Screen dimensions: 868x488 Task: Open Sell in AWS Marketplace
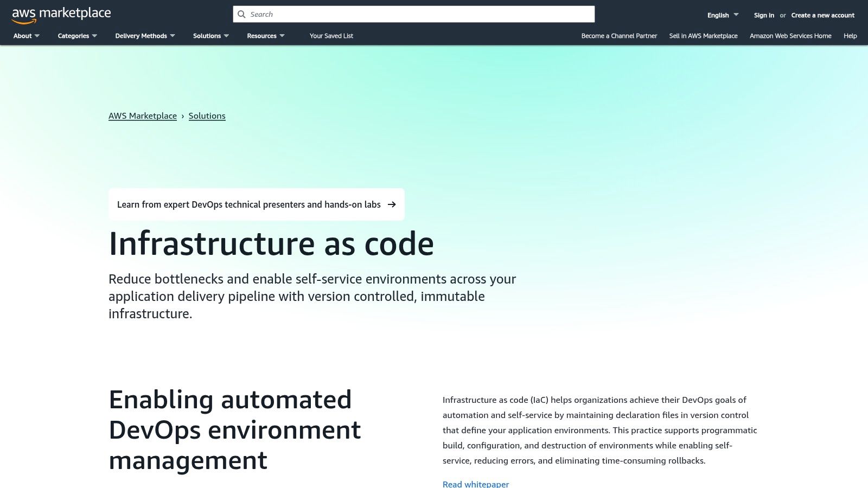tap(704, 36)
